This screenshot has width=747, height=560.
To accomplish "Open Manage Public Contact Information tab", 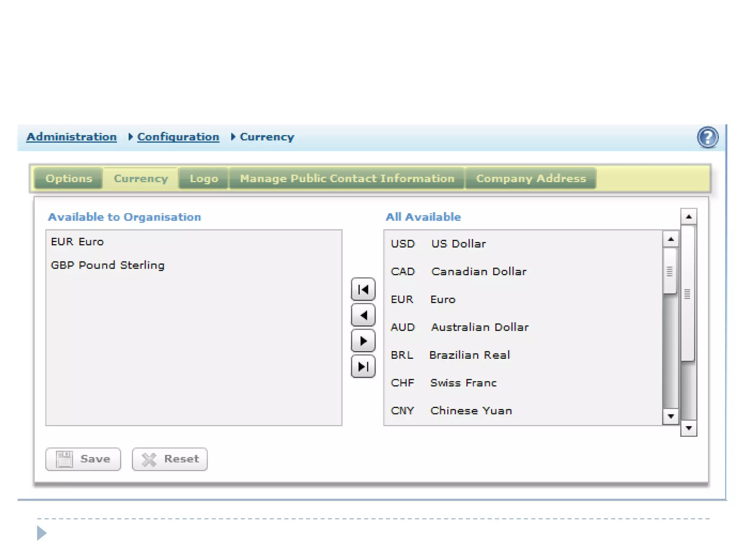I will tap(347, 178).
